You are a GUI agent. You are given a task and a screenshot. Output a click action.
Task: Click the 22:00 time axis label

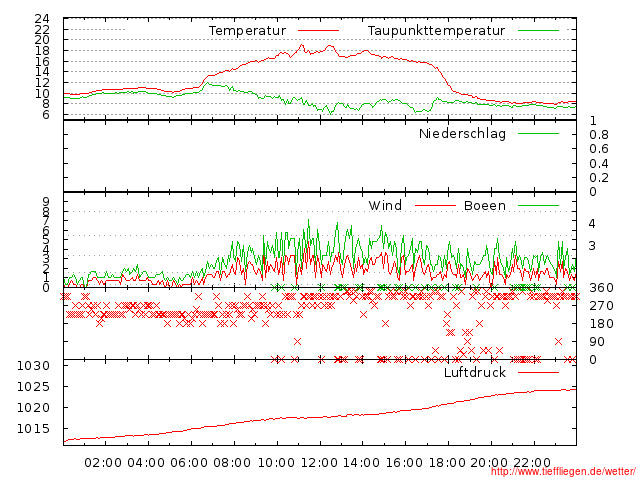(x=532, y=463)
